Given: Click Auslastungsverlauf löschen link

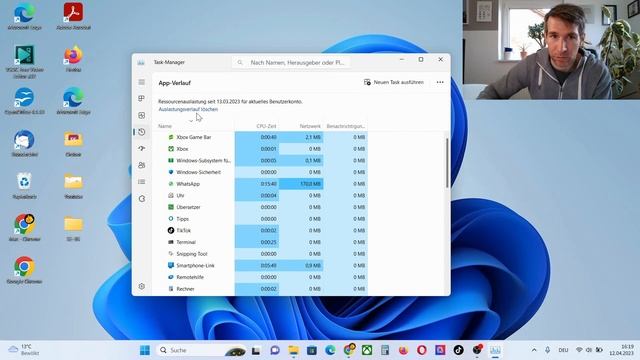Looking at the screenshot, I should 188,109.
